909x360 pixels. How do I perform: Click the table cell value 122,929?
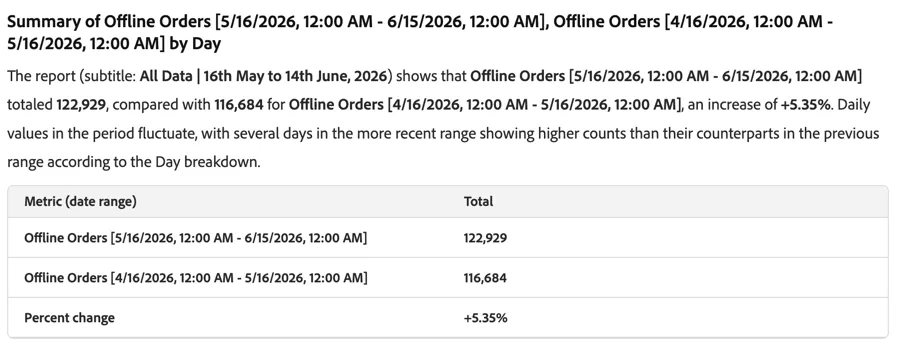coord(485,238)
